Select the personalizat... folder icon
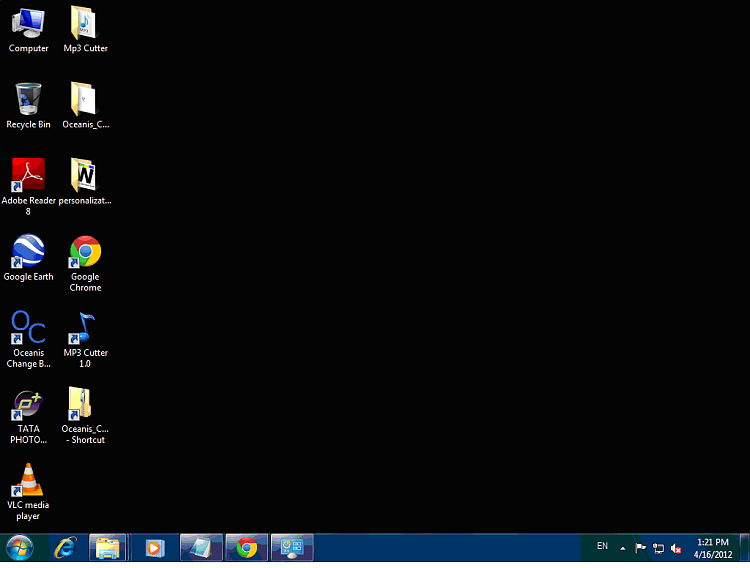The image size is (750, 568). click(x=85, y=182)
